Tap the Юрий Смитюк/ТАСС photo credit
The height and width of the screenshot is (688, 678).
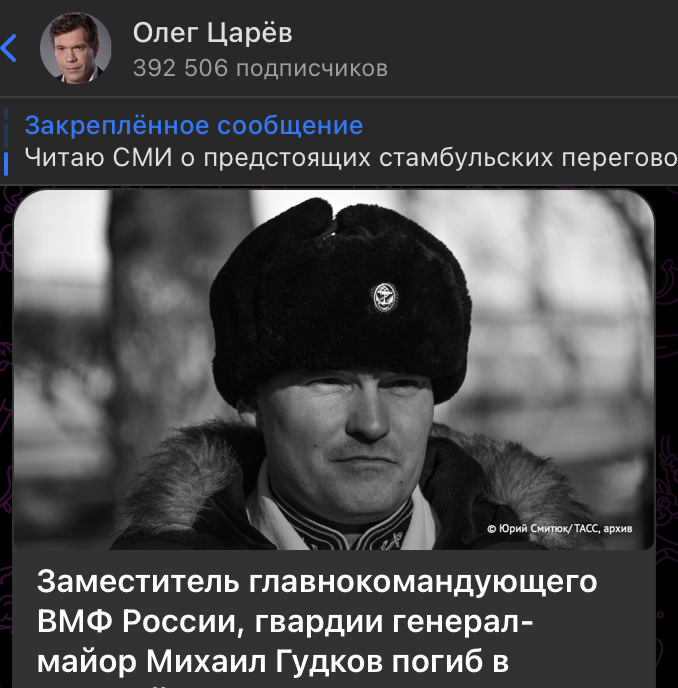pyautogui.click(x=560, y=529)
